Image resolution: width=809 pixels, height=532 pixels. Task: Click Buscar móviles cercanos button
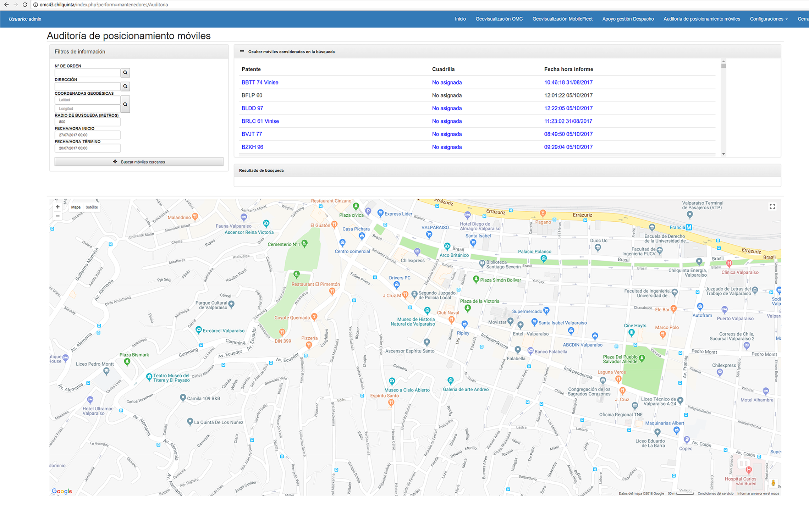coord(139,162)
